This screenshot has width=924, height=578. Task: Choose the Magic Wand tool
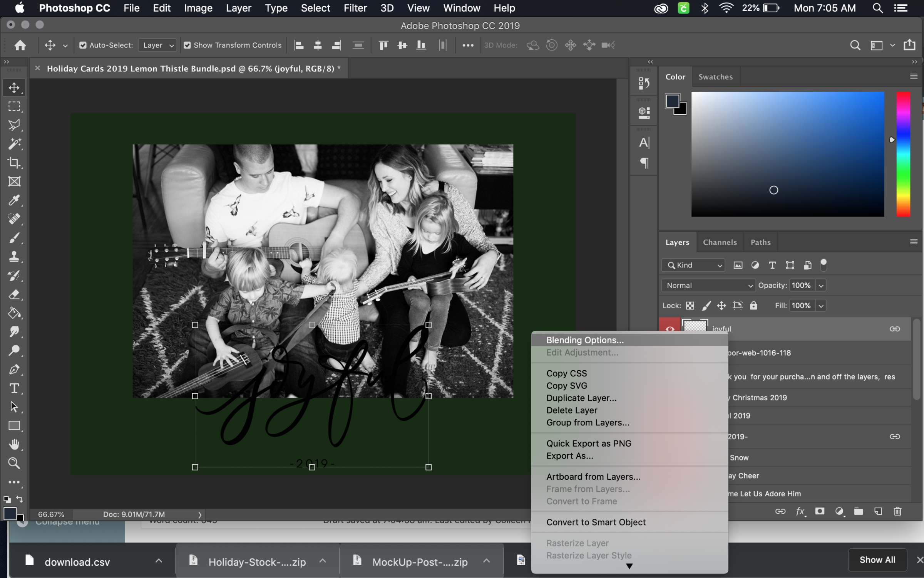point(14,144)
